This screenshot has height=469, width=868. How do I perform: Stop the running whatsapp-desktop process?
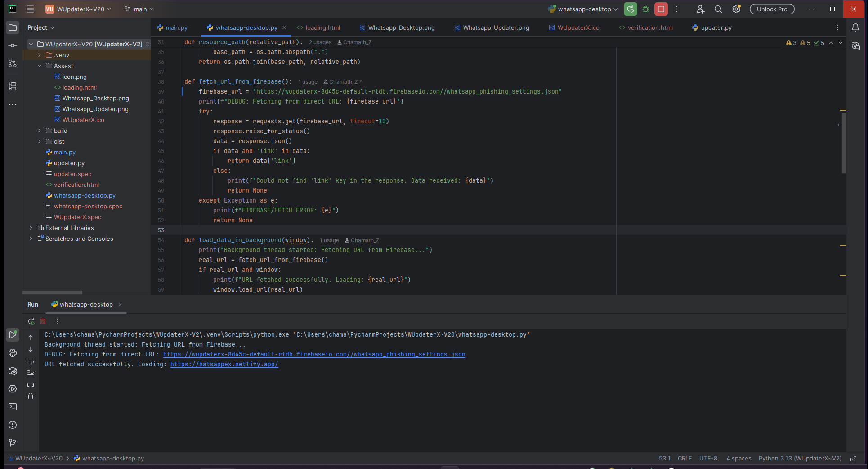[661, 9]
